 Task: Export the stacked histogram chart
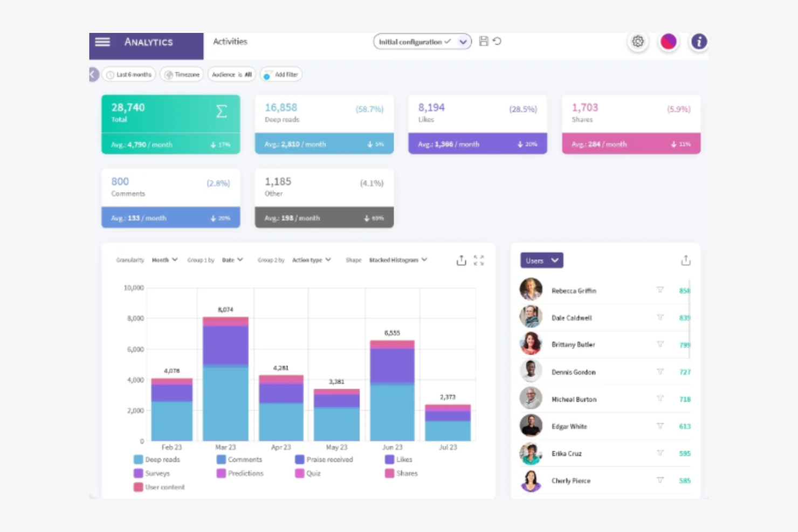(x=462, y=260)
